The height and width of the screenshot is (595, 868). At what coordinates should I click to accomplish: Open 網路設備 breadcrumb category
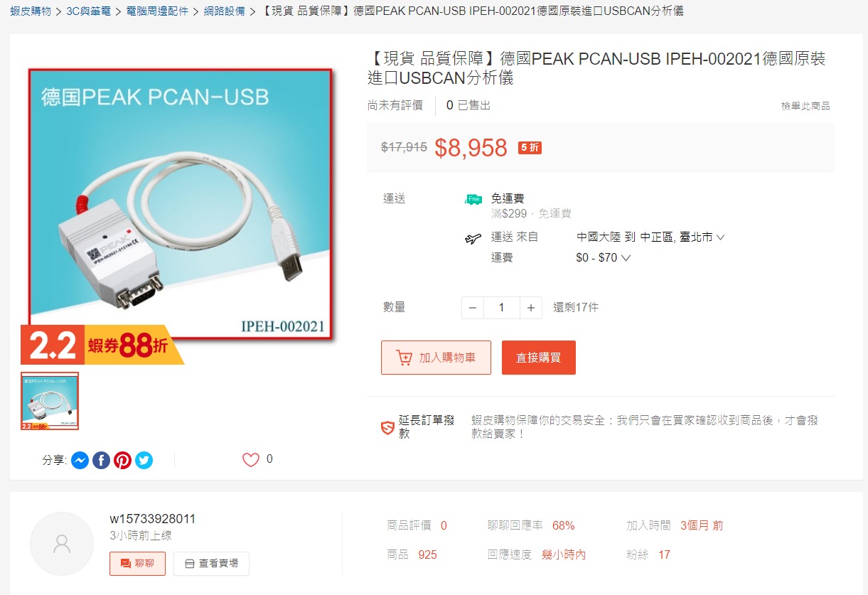point(224,11)
